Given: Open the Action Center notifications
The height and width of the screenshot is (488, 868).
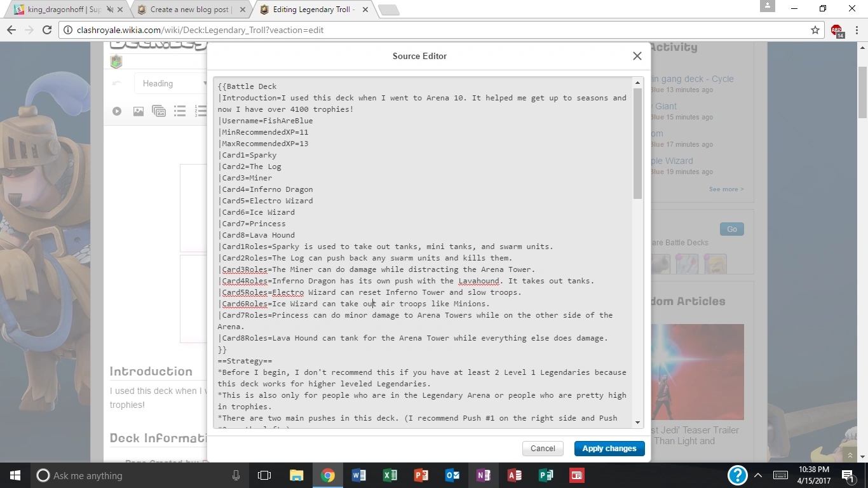Looking at the screenshot, I should (x=849, y=475).
